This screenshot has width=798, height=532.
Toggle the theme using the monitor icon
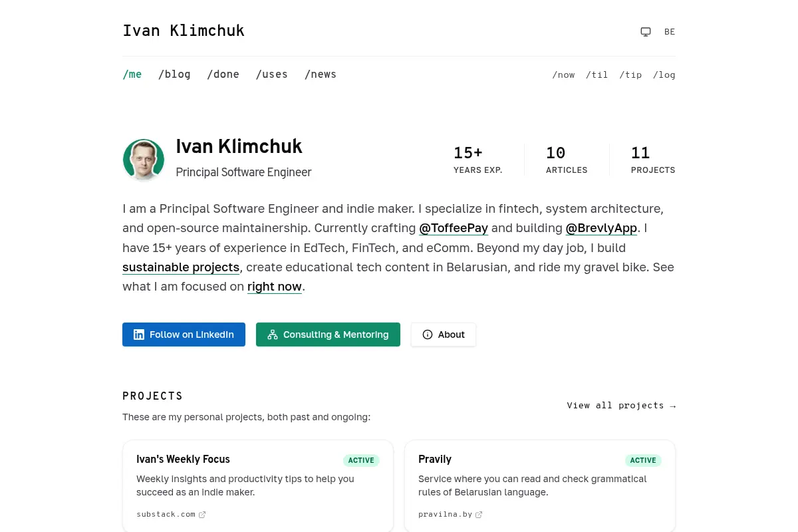pyautogui.click(x=646, y=32)
